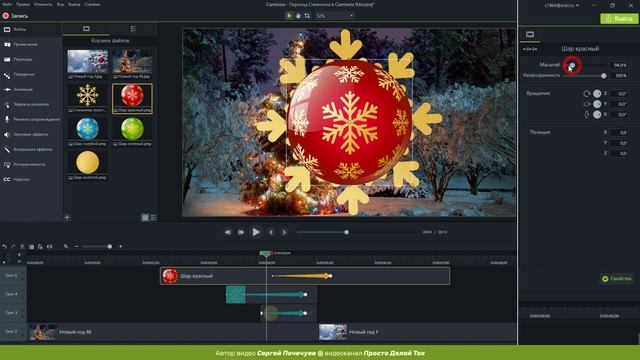Open the voice narration sidebar tab
640x360 pixels.
click(31, 120)
